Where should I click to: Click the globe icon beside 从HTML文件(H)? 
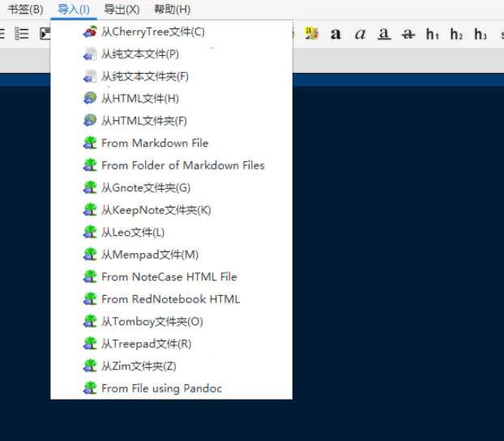click(90, 98)
